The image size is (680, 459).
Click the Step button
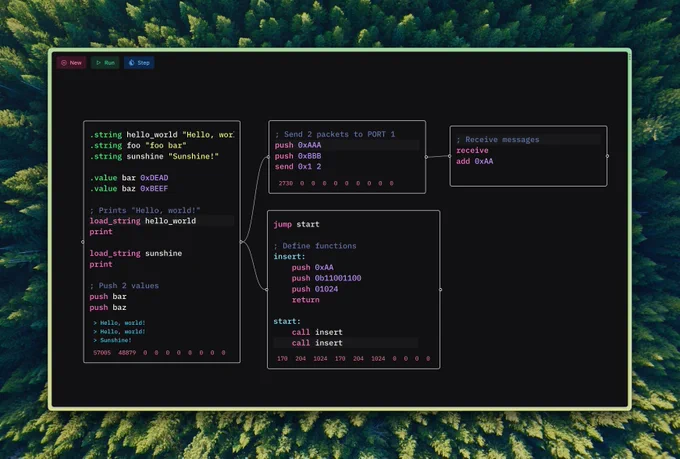139,62
